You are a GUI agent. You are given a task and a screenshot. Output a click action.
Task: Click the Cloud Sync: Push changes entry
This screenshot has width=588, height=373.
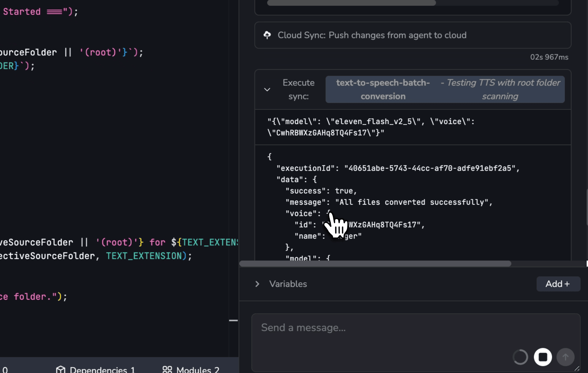click(x=372, y=35)
